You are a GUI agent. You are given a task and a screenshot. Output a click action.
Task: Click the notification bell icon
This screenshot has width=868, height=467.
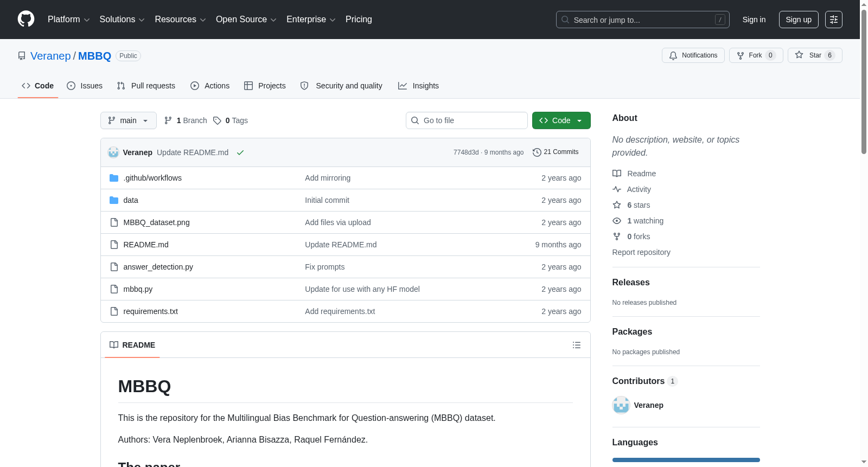pos(673,55)
